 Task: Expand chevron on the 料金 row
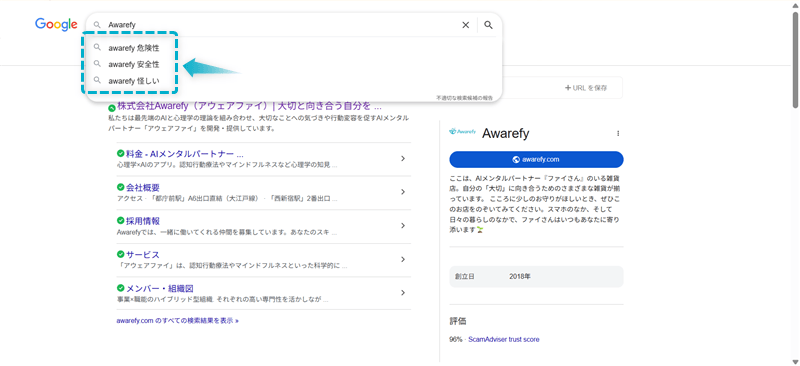click(403, 159)
